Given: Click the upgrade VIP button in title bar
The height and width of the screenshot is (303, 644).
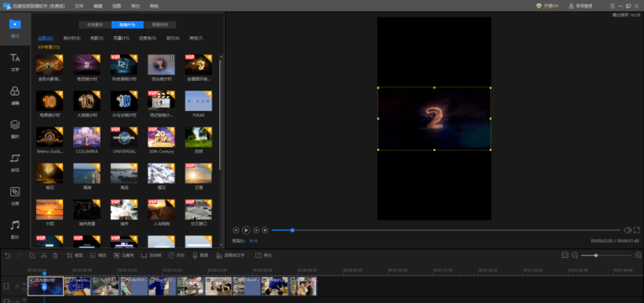Looking at the screenshot, I should click(547, 6).
